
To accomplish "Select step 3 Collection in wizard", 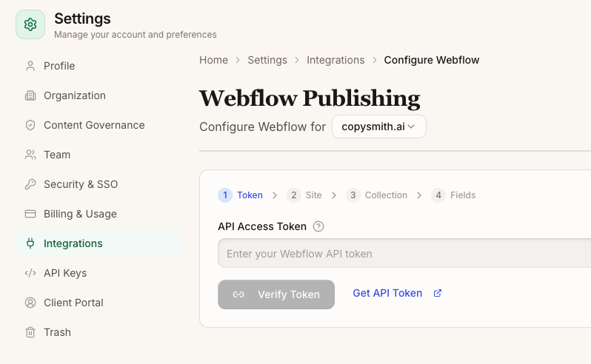I will (x=378, y=195).
